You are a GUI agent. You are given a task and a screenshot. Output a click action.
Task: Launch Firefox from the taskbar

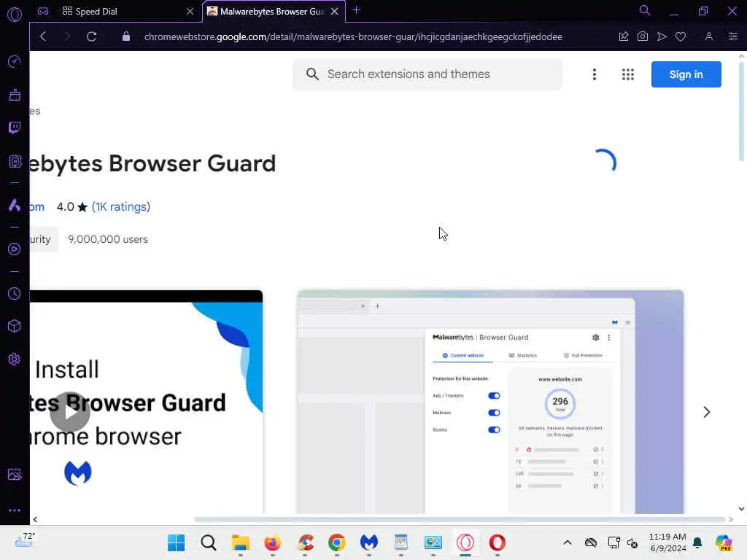click(x=273, y=542)
